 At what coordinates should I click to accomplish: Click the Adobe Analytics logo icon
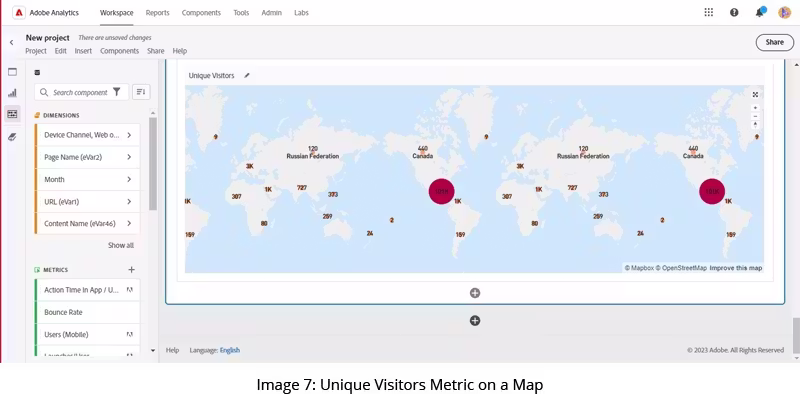pos(19,13)
